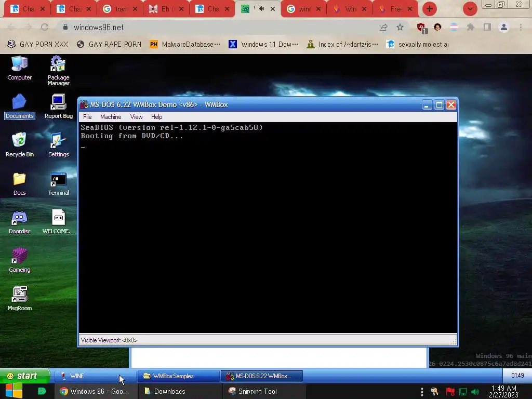The width and height of the screenshot is (532, 399).
Task: Open the Package Manager desktop icon
Action: pyautogui.click(x=58, y=71)
